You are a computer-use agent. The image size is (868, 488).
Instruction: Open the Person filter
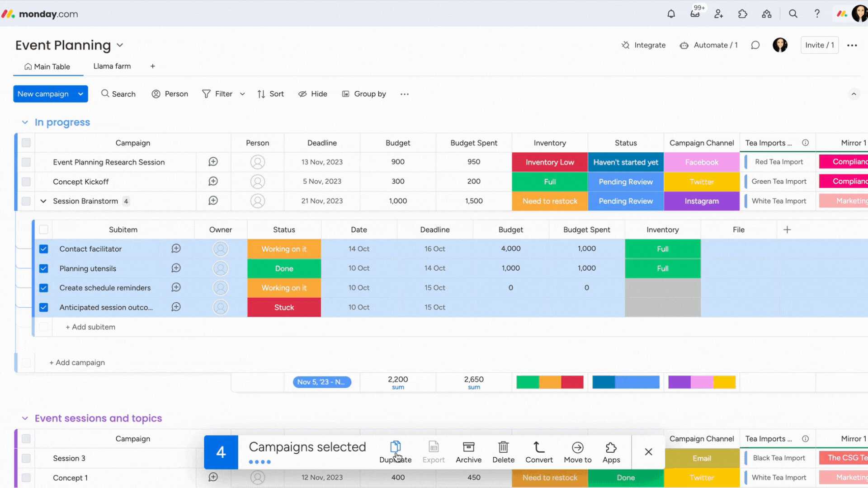[170, 94]
